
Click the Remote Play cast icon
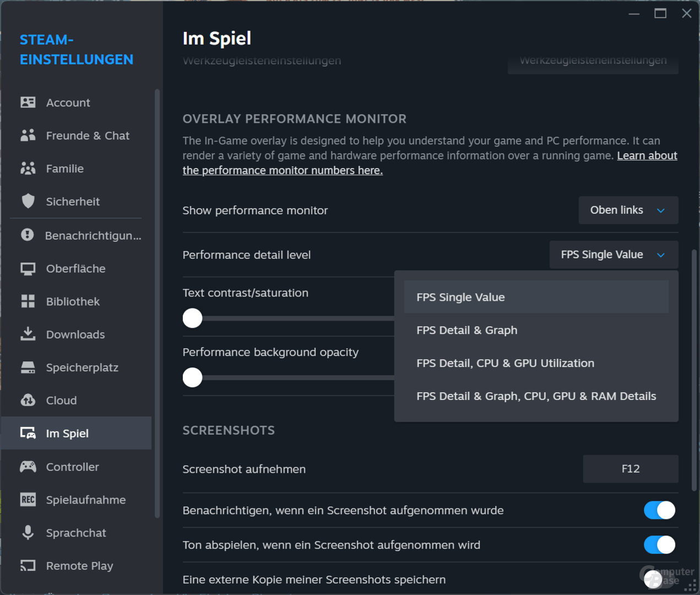pyautogui.click(x=28, y=566)
